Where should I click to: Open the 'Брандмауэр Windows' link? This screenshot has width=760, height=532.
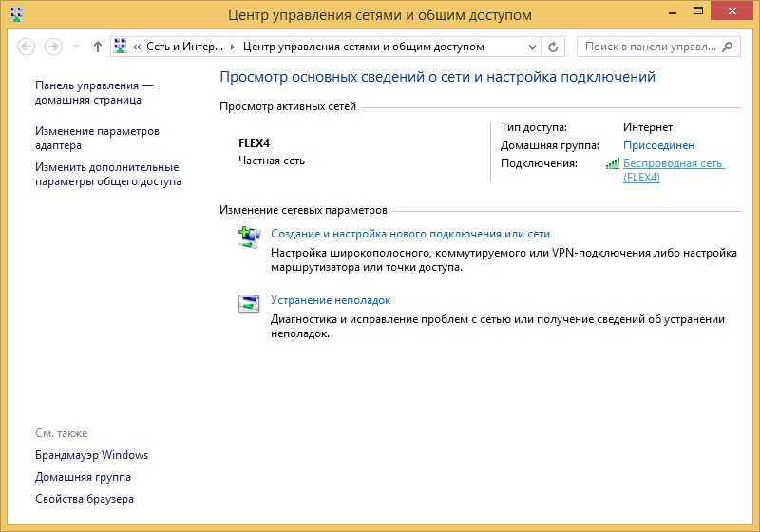(x=91, y=455)
